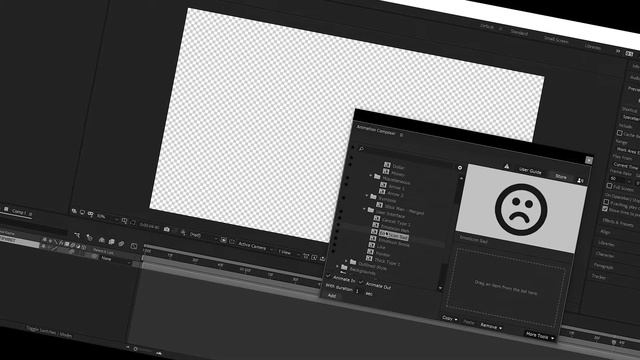Click the round collapse icon atop list scrollbar

(460, 168)
